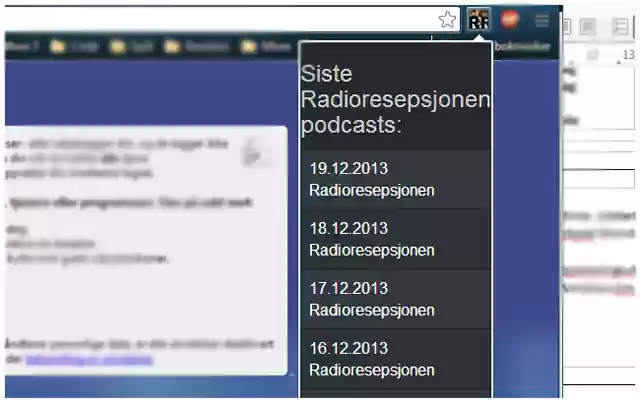Viewport: 640px width, 400px height.
Task: Open the RR Radioresepsjonen extension icon
Action: click(x=479, y=20)
